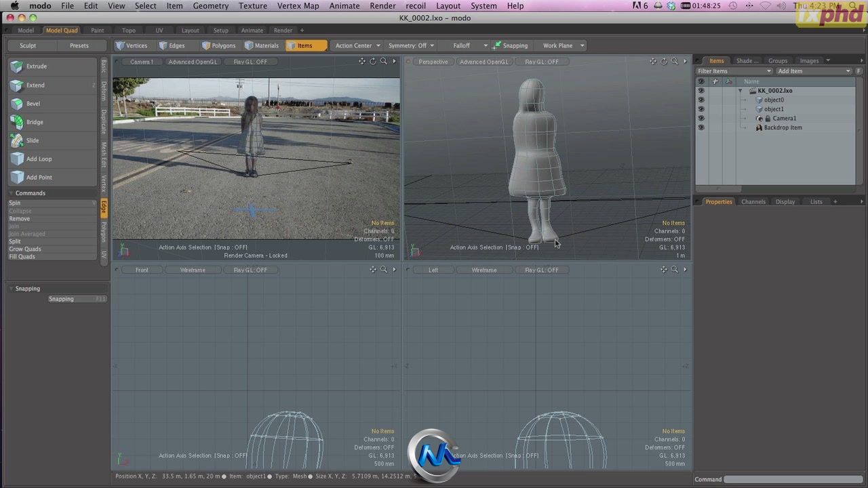The height and width of the screenshot is (488, 868).
Task: Toggle visibility of KK_0002.lxo scene
Action: (x=701, y=90)
